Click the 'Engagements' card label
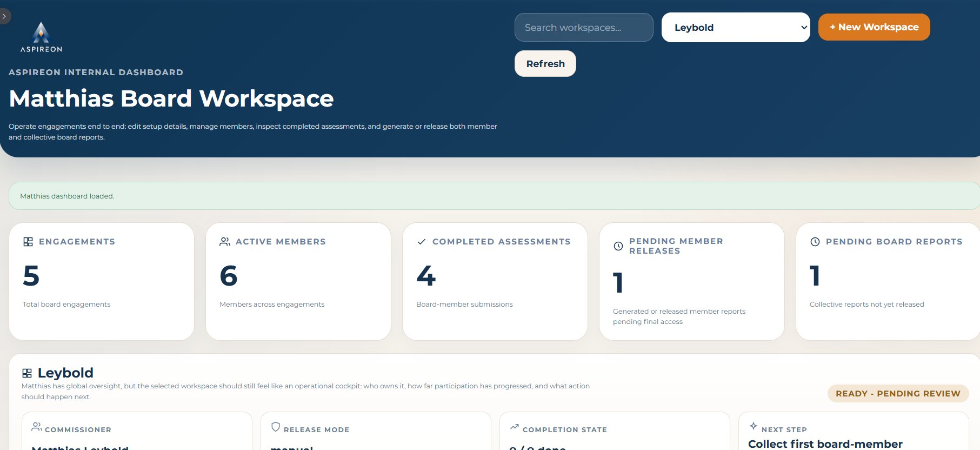Viewport: 980px width, 450px height. [x=77, y=242]
